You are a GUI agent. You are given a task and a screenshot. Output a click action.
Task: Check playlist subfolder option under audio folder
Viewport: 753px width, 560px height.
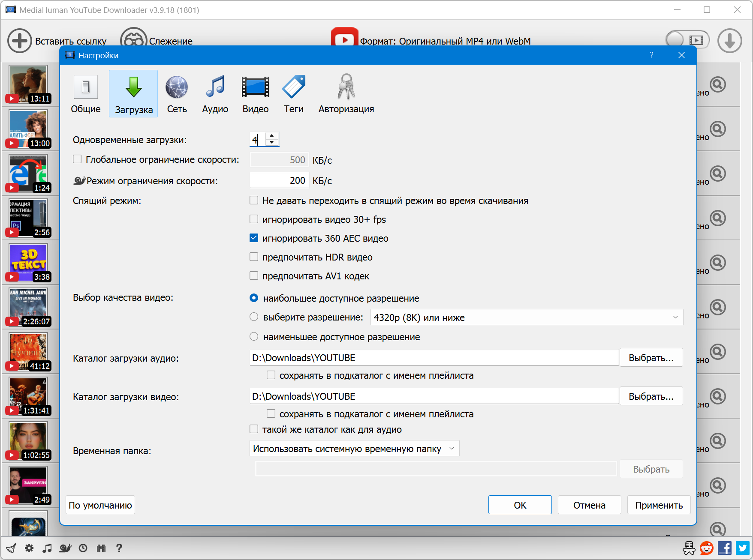pos(271,375)
